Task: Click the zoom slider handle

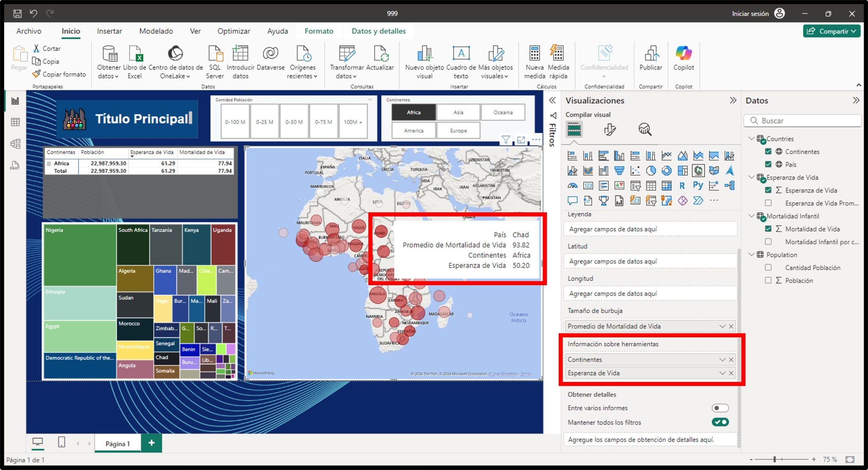Action: coord(774,459)
